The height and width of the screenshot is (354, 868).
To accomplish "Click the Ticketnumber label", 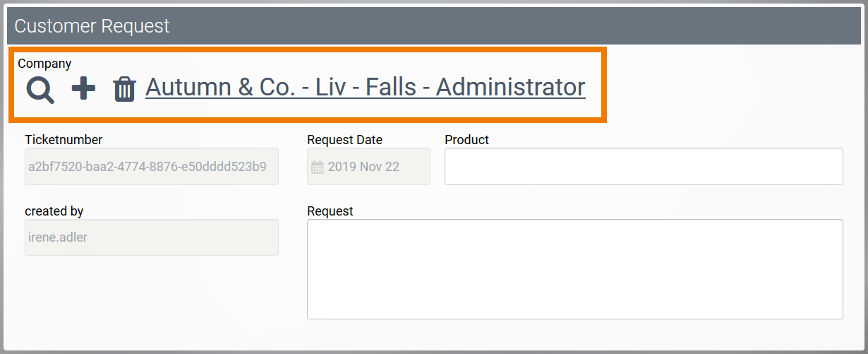I will 64,140.
